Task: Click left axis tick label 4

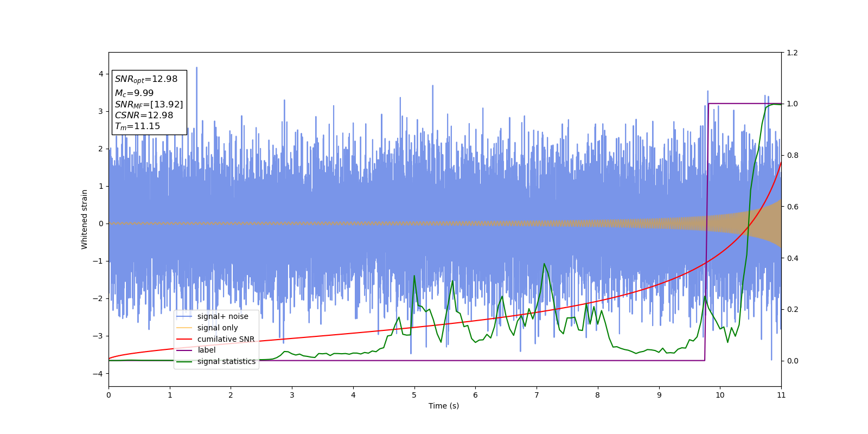Action: [x=101, y=74]
